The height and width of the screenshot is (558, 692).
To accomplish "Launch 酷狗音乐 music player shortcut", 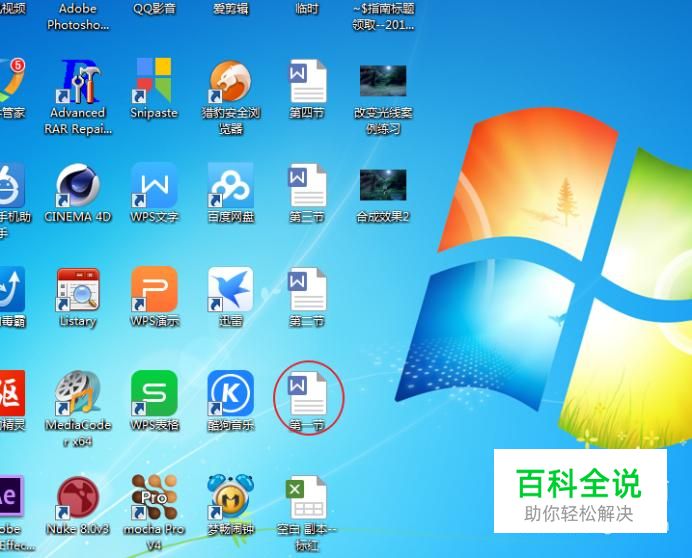I will click(230, 393).
